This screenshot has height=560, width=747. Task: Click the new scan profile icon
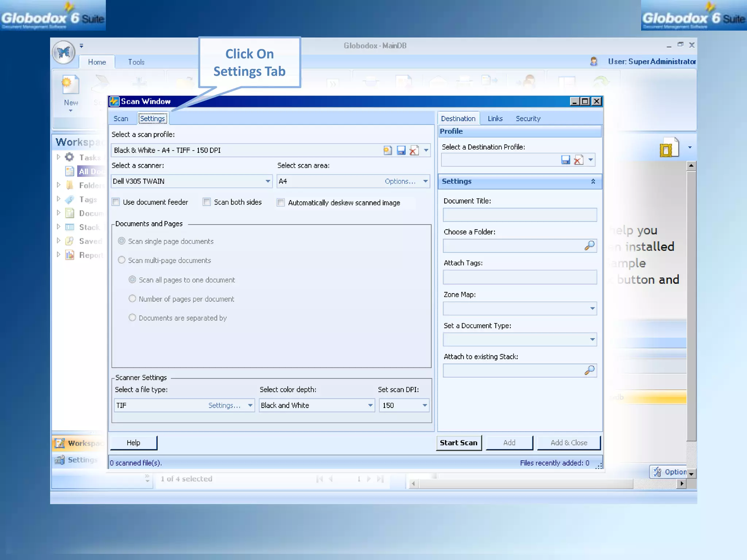[387, 150]
